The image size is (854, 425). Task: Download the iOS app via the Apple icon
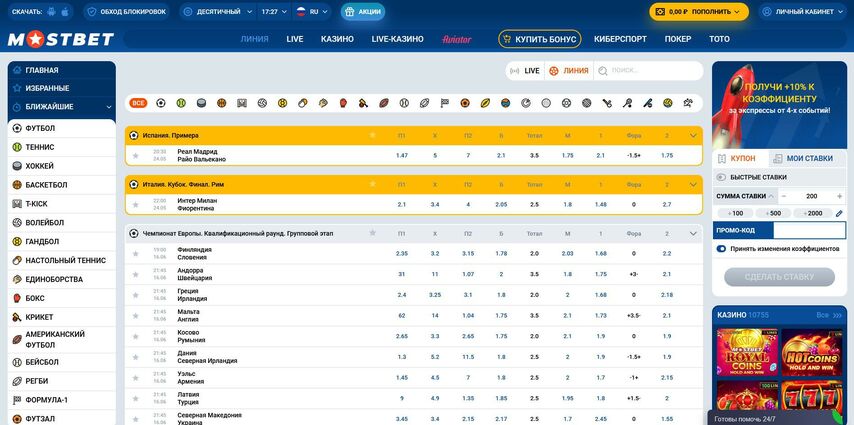(x=65, y=11)
